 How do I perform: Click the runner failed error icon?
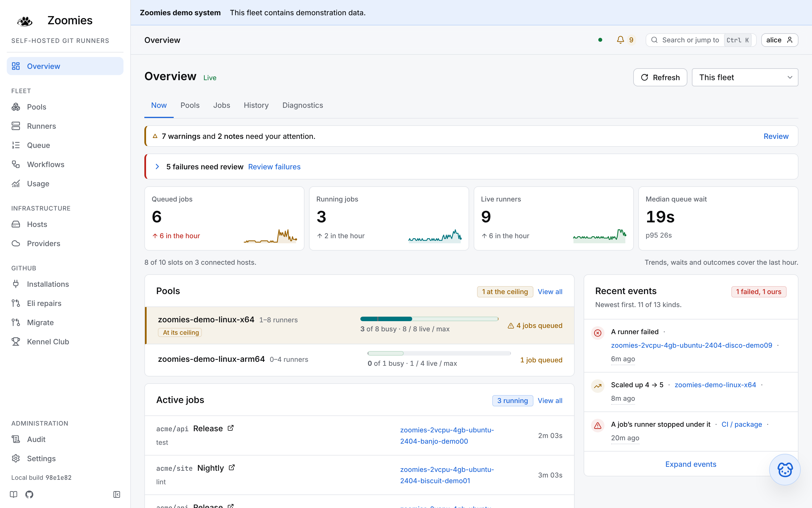click(x=598, y=333)
